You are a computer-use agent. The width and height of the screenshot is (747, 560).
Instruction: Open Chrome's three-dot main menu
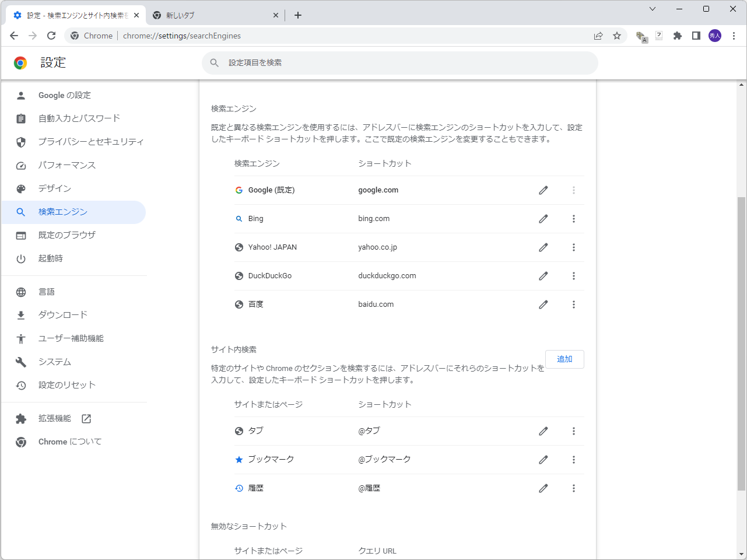pyautogui.click(x=734, y=36)
